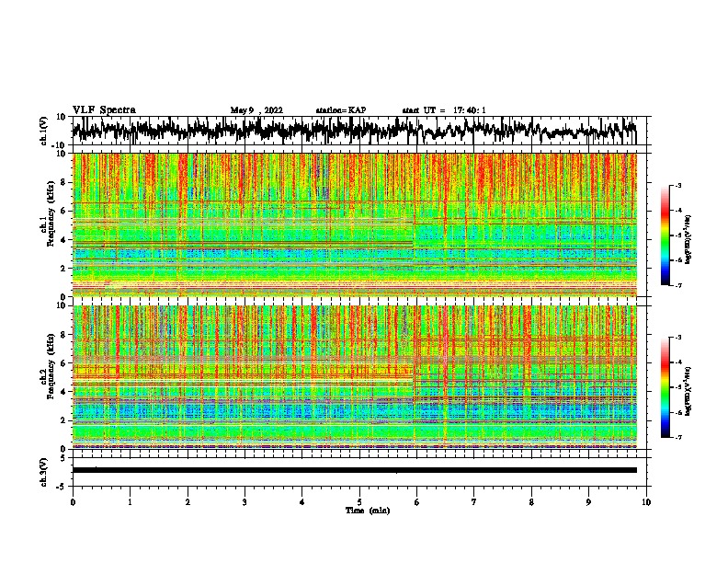Select the "start UT = 17:40: 1" text
Image resolution: width=728 pixels, height=563 pixels.
pos(444,110)
